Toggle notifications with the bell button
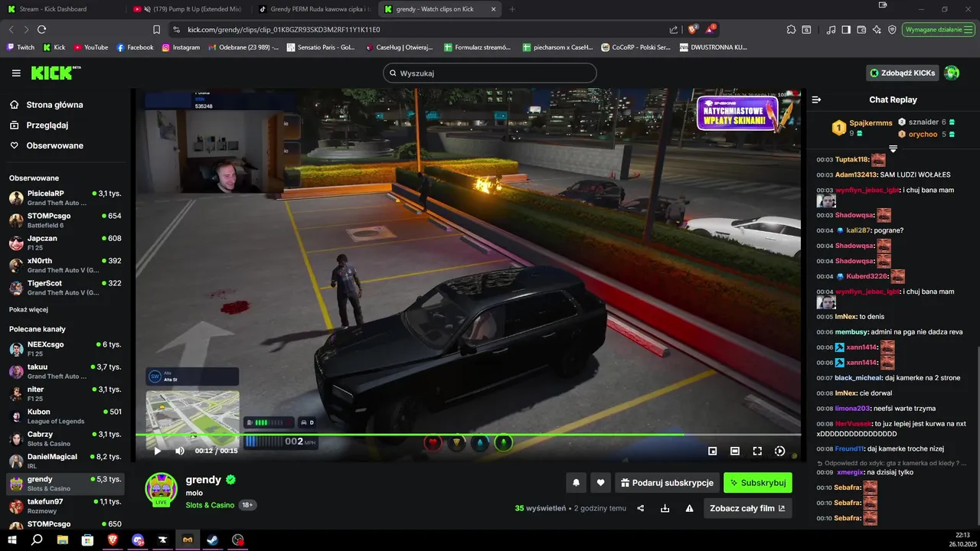 [x=576, y=483]
